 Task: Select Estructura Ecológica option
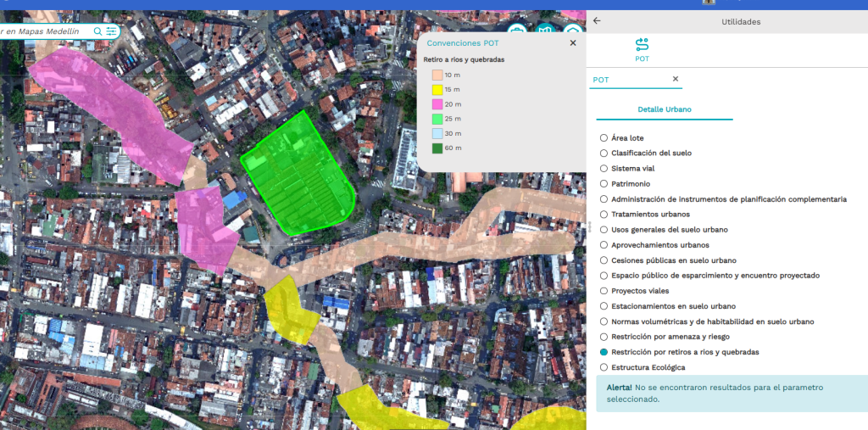(604, 367)
